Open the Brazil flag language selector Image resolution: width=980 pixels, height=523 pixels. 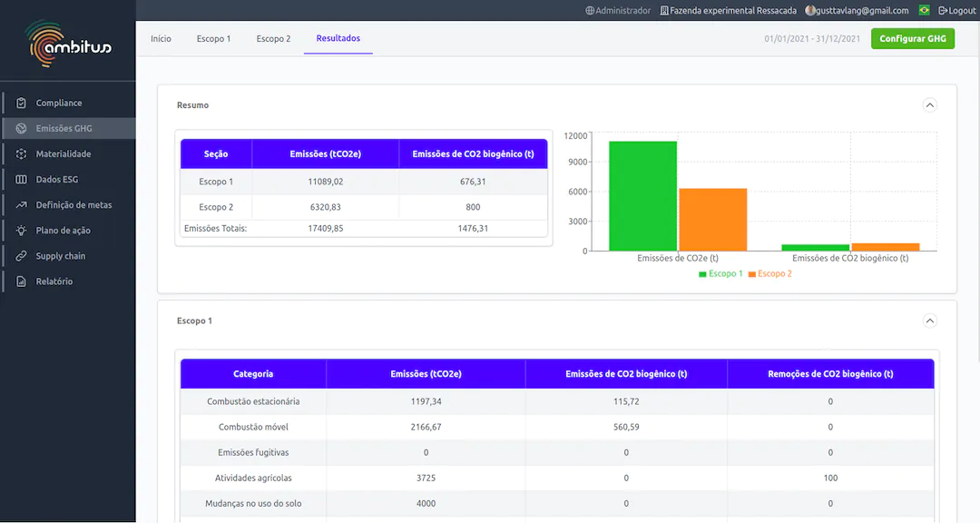point(924,11)
